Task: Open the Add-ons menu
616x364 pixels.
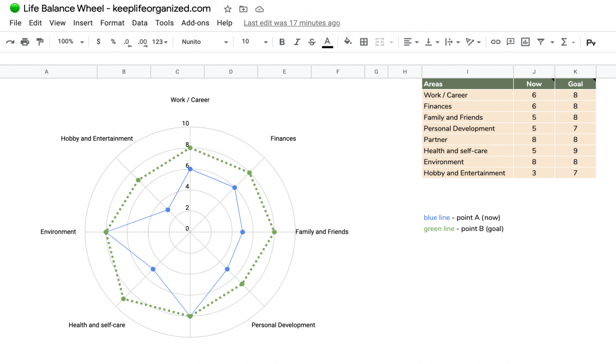Action: pyautogui.click(x=195, y=23)
